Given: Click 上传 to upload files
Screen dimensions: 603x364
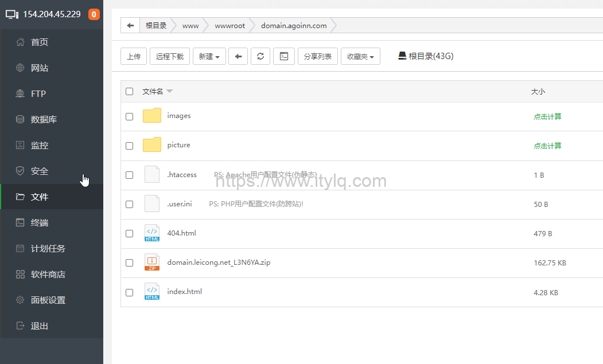Looking at the screenshot, I should tap(134, 56).
